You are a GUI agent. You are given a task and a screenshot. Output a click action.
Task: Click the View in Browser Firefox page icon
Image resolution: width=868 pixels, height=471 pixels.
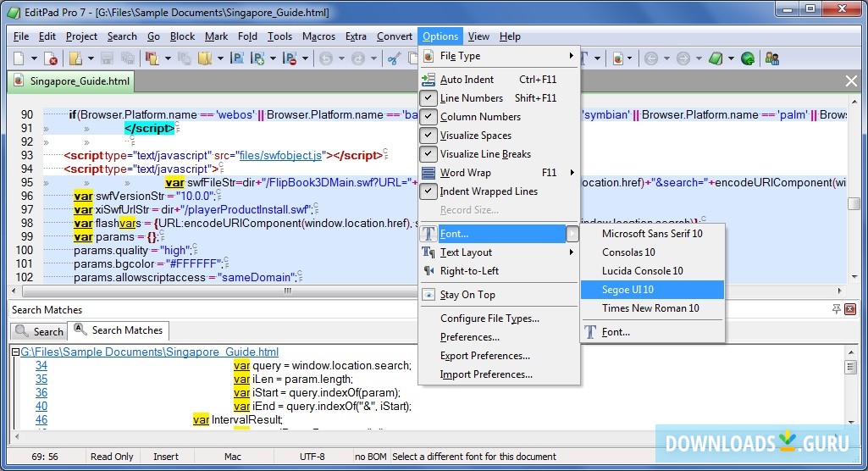pos(618,58)
